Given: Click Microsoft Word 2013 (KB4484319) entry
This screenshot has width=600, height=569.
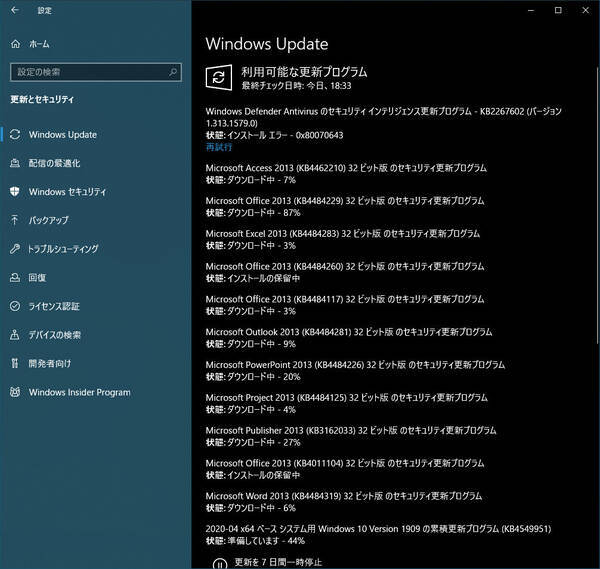Looking at the screenshot, I should click(344, 496).
